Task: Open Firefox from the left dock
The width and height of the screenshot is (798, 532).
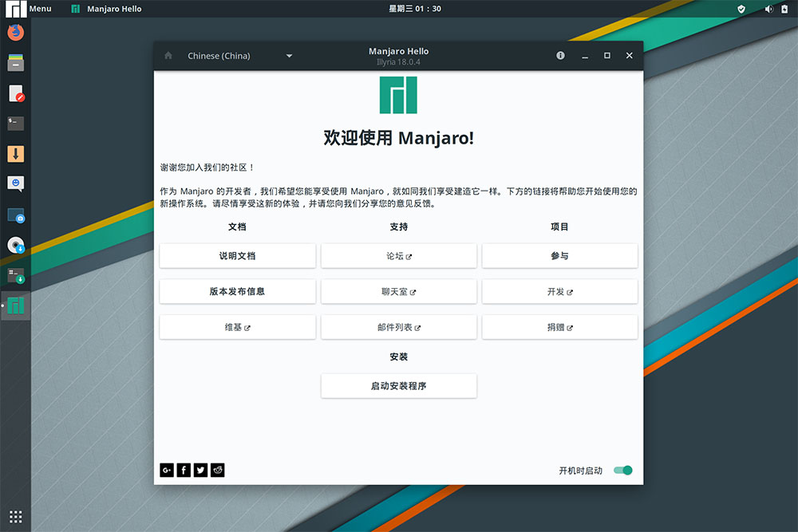Action: point(15,32)
